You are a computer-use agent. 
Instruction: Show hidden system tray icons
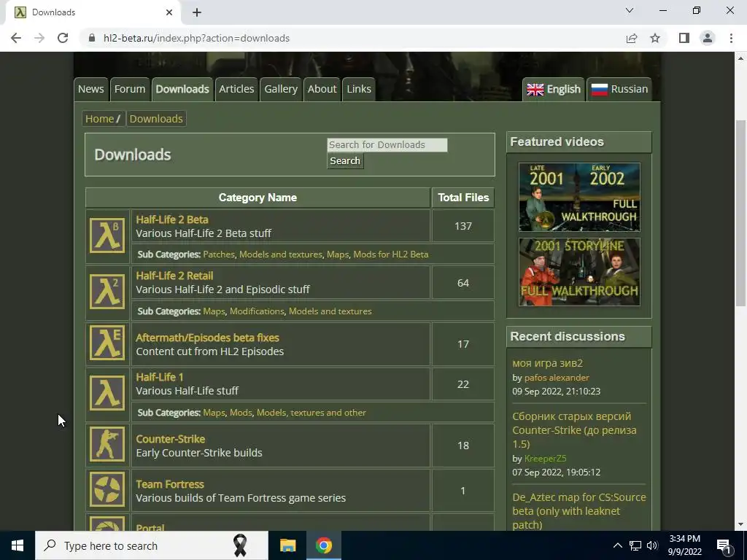pos(617,545)
